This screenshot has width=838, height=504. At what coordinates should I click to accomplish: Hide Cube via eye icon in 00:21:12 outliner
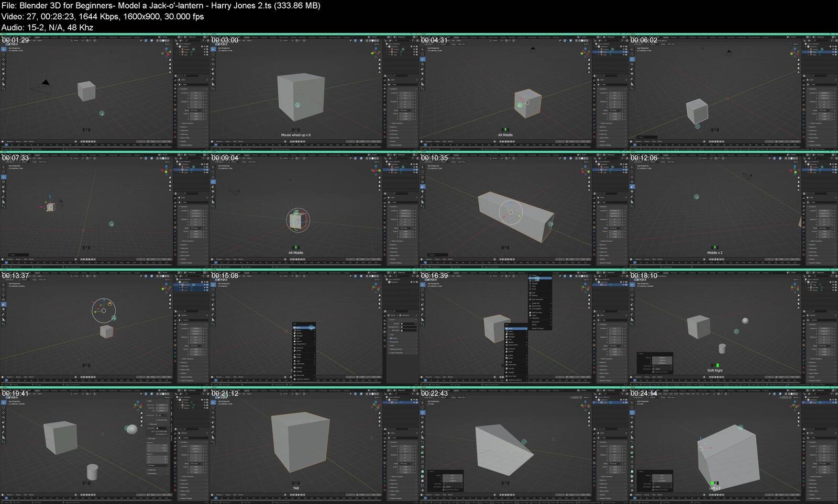[x=414, y=404]
